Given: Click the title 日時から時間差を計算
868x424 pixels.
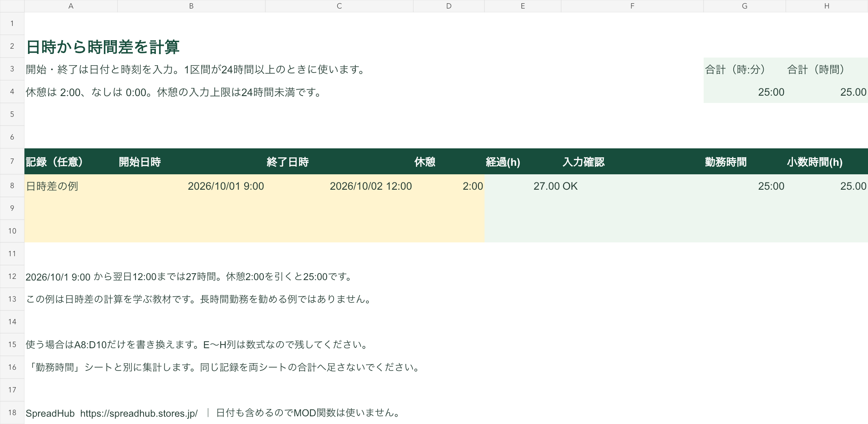Looking at the screenshot, I should click(103, 47).
